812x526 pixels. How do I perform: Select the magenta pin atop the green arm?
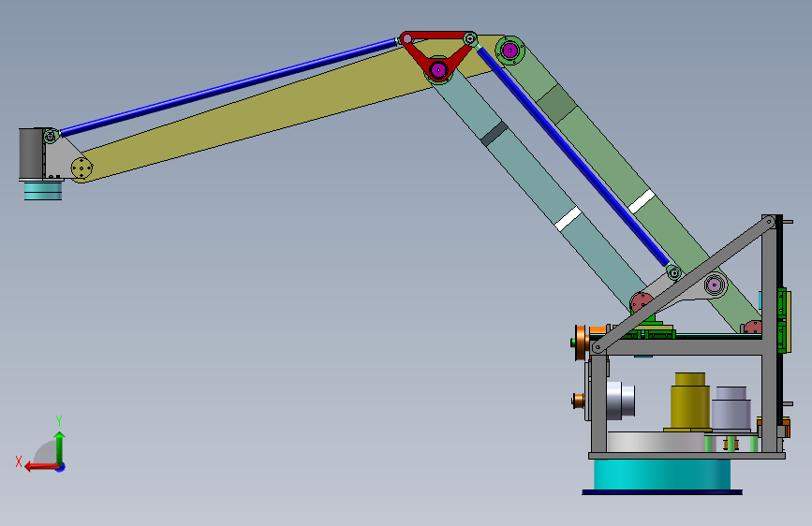(509, 51)
